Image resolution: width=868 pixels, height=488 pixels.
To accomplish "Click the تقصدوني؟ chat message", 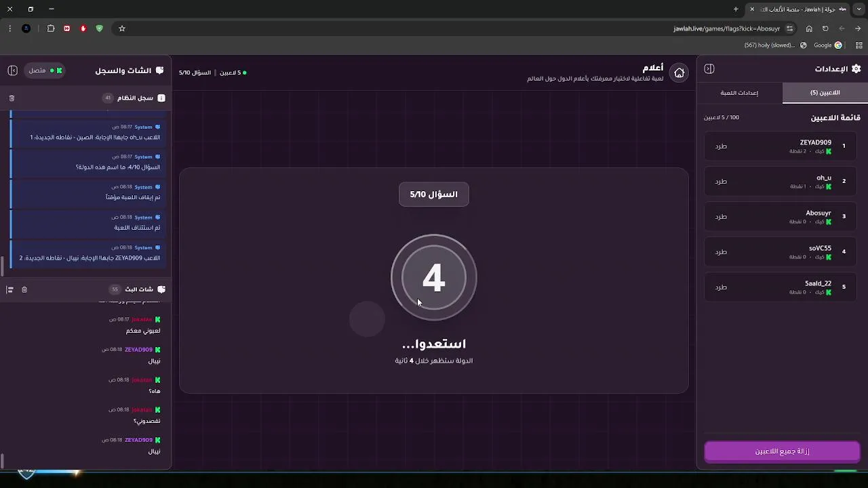I will coord(146,421).
